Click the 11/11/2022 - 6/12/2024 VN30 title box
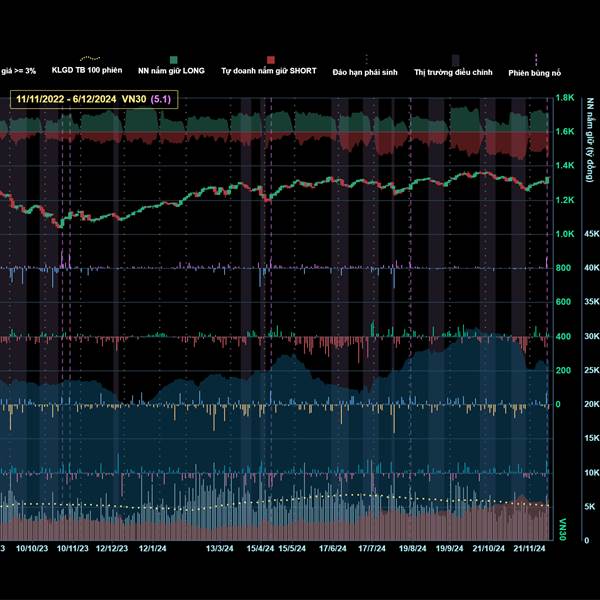The width and height of the screenshot is (600, 600). pos(94,99)
